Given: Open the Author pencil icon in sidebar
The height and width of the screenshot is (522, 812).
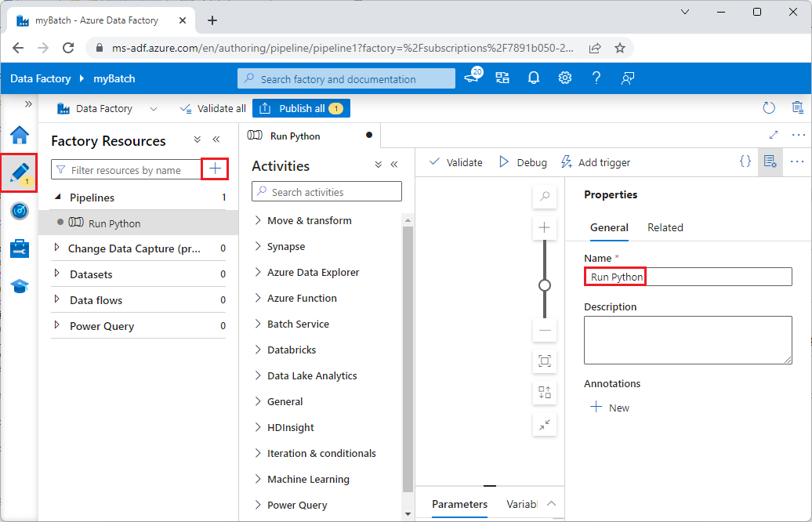Looking at the screenshot, I should (19, 172).
